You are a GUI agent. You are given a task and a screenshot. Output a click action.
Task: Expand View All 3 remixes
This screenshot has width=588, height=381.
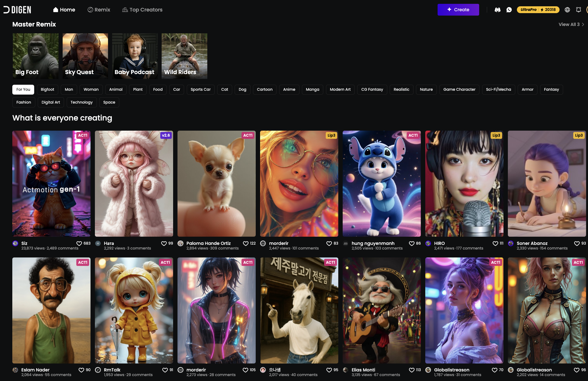coord(571,24)
